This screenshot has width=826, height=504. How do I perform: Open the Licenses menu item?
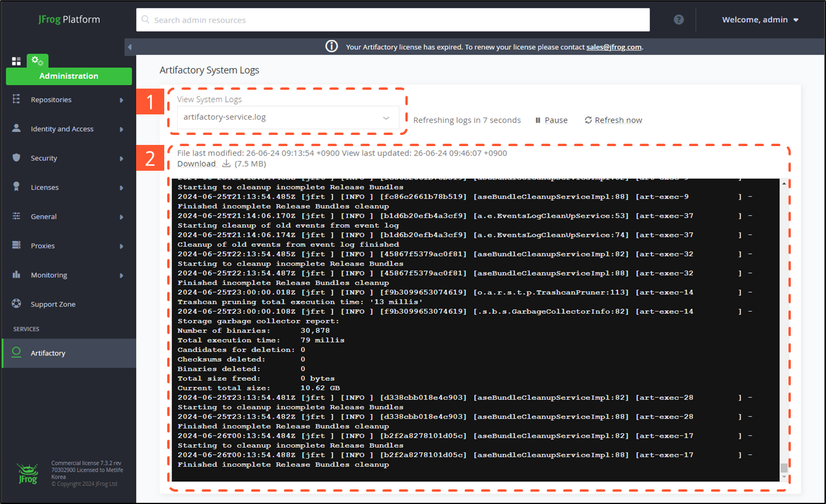69,187
